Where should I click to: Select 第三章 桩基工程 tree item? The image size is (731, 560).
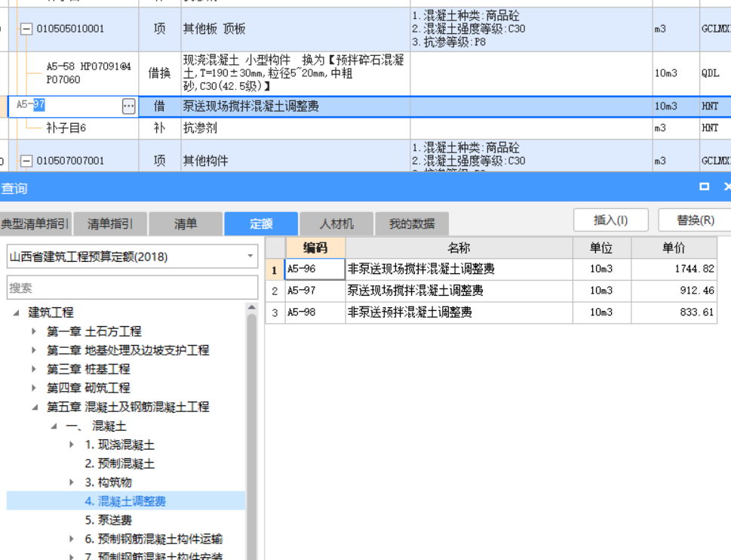click(88, 369)
